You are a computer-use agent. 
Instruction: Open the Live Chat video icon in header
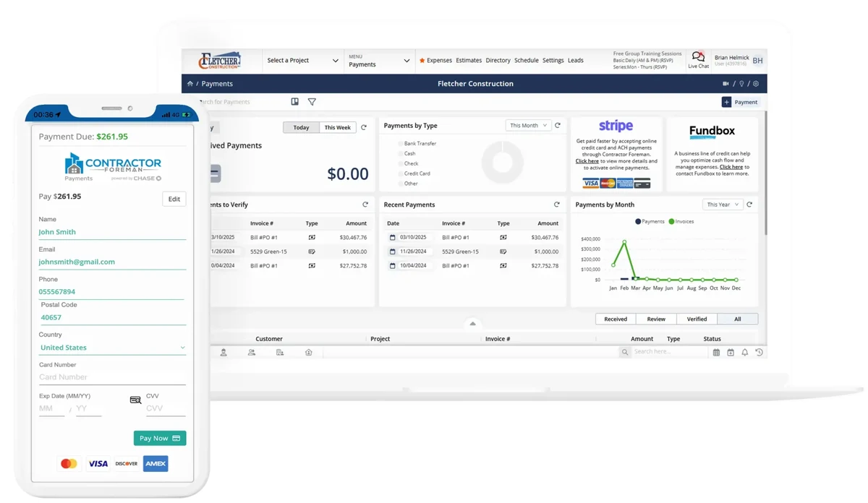point(726,84)
